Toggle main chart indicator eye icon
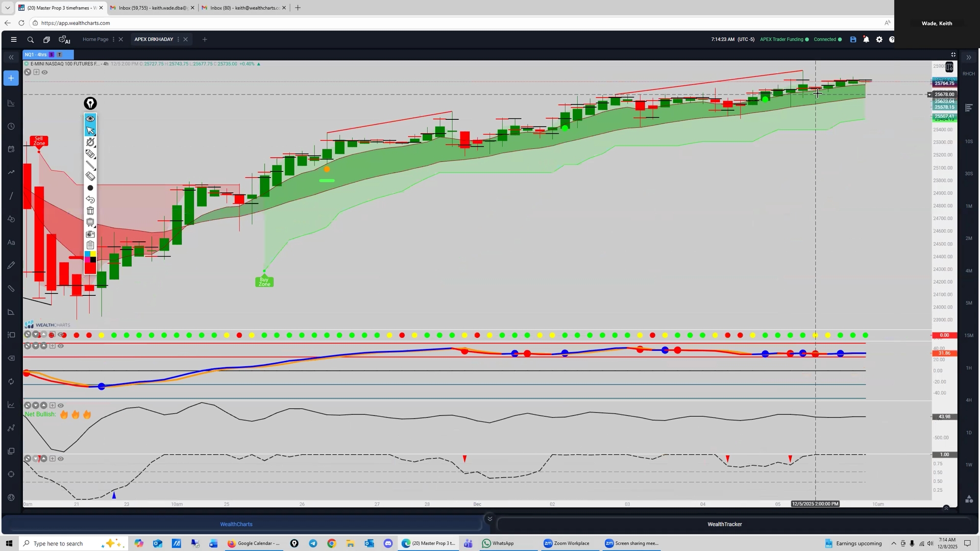This screenshot has width=980, height=551. click(45, 72)
